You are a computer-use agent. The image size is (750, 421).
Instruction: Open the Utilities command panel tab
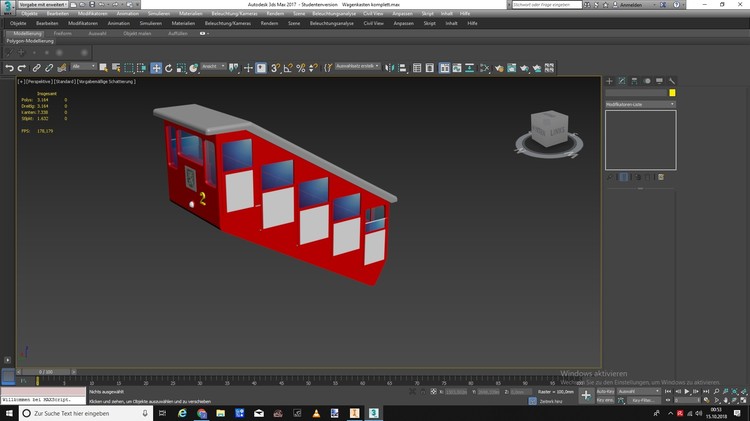click(672, 81)
